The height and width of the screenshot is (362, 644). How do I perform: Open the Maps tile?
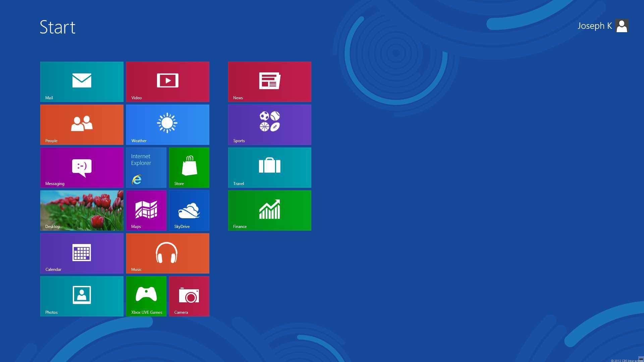tap(146, 210)
